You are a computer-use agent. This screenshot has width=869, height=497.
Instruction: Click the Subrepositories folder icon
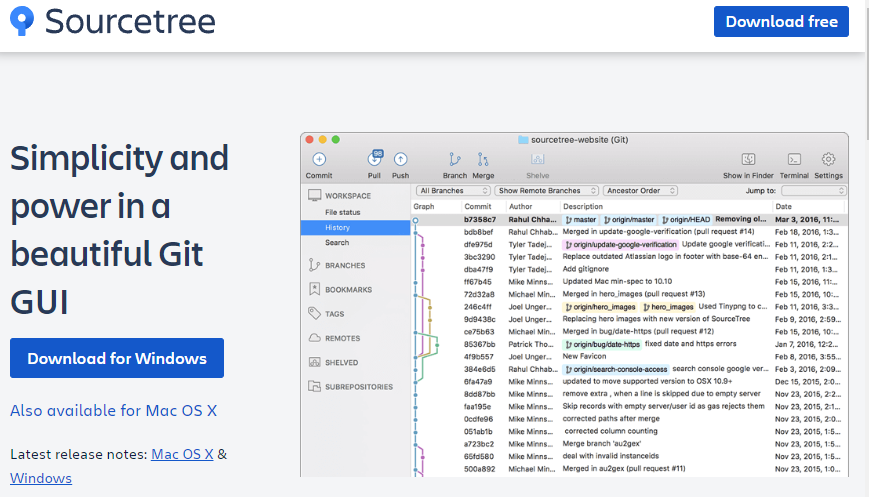click(x=314, y=386)
